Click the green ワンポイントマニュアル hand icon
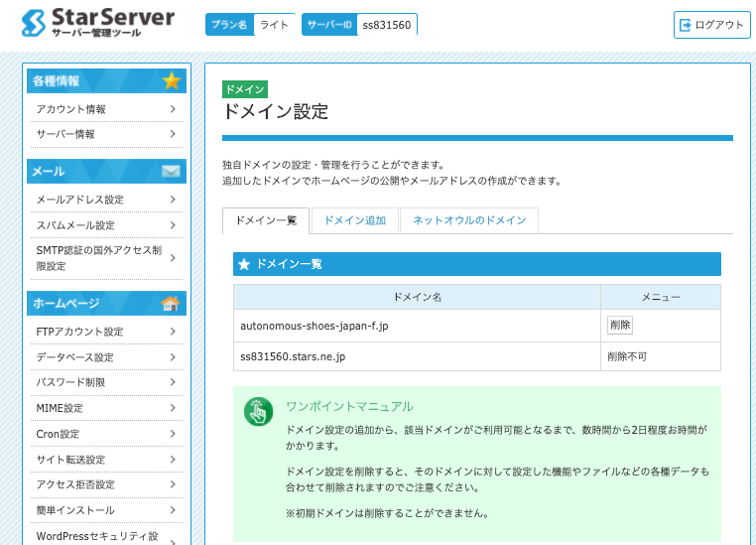Viewport: 756px width, 545px height. (x=258, y=411)
